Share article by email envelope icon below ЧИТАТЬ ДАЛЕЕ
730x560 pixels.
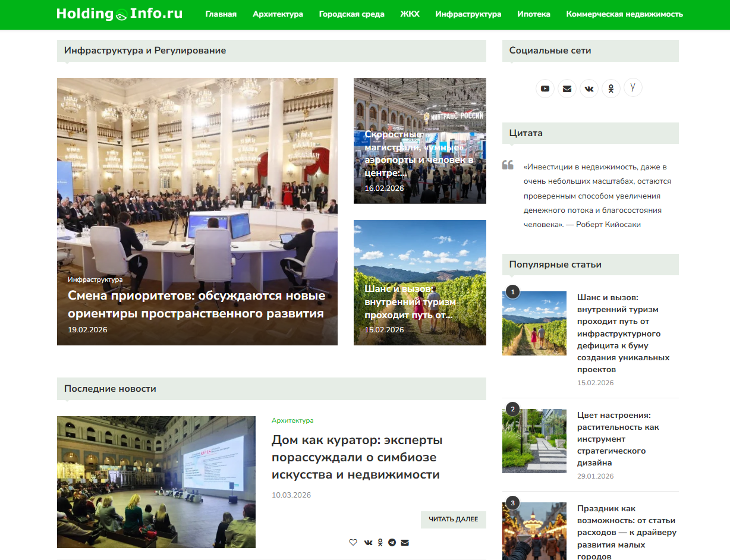(405, 542)
